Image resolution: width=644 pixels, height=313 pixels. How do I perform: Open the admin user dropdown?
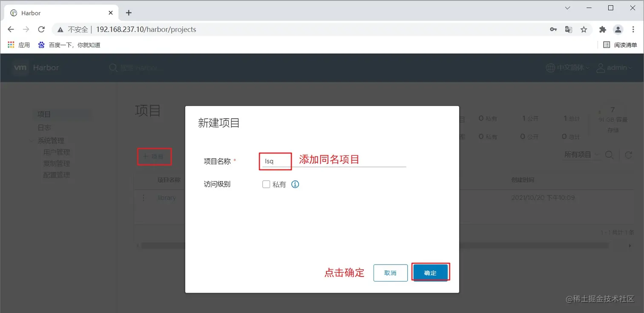pos(614,68)
